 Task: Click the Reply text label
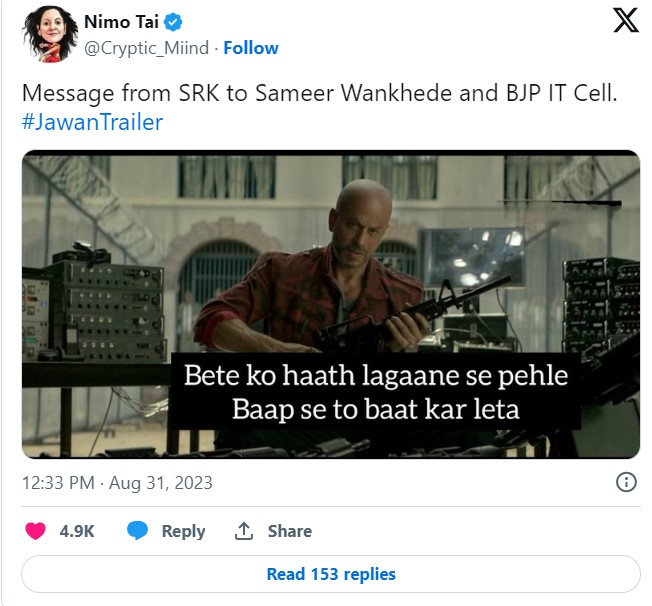(x=183, y=531)
